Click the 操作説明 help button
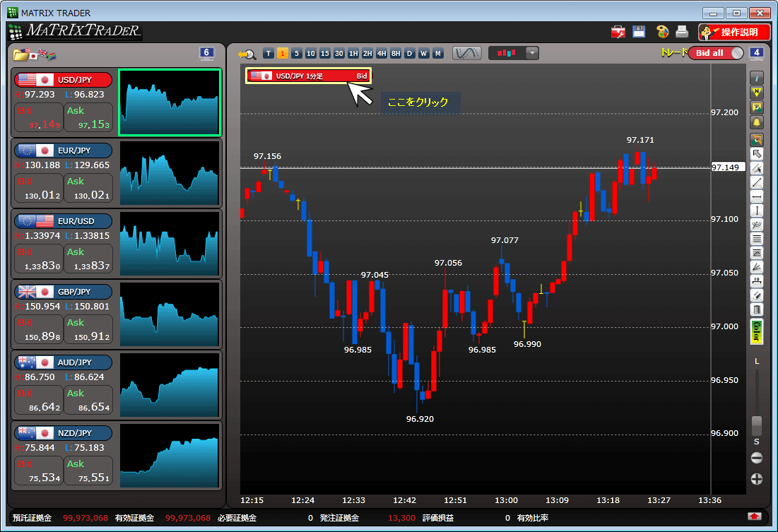 (734, 32)
